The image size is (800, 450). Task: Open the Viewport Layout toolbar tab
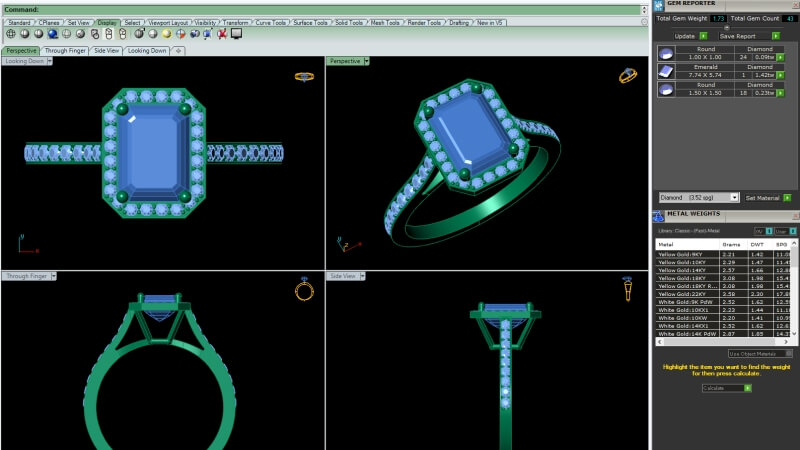tap(168, 22)
